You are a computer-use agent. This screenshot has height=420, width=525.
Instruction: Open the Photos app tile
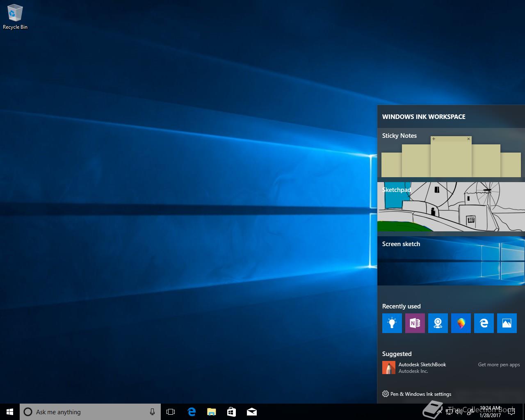point(507,323)
